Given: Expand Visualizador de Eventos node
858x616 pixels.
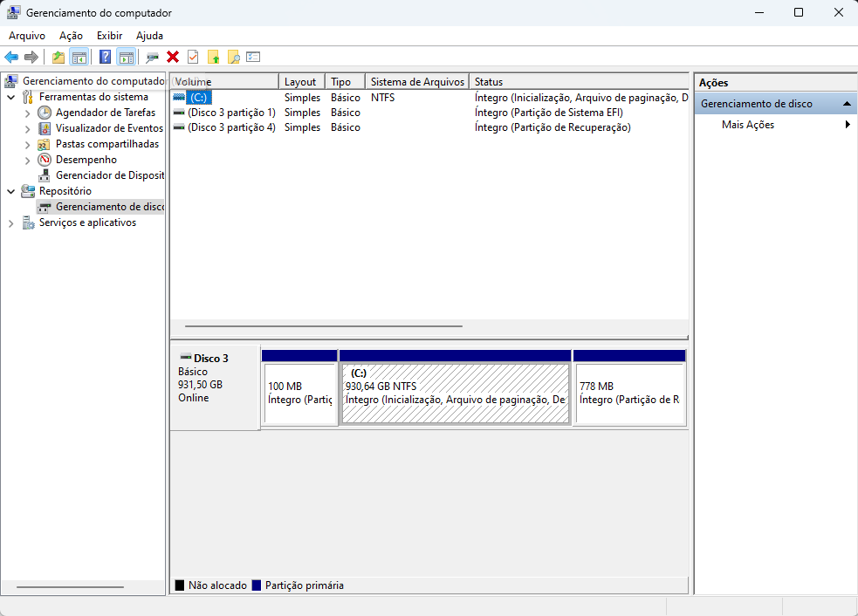Looking at the screenshot, I should pyautogui.click(x=27, y=128).
